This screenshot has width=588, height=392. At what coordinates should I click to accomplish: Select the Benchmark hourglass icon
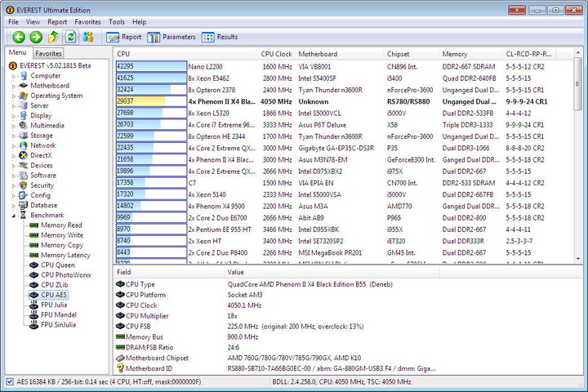click(23, 215)
